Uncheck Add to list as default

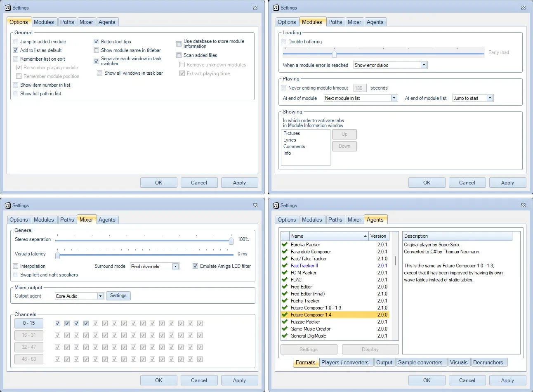pos(16,50)
